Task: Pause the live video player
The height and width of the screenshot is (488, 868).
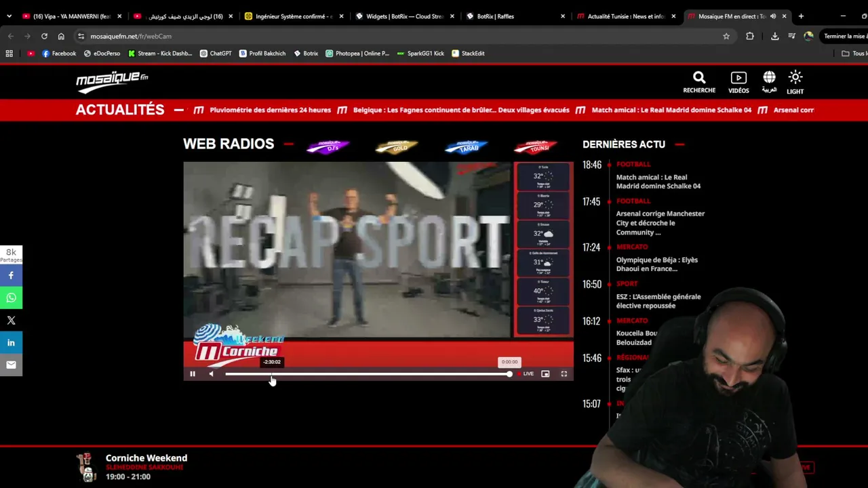Action: click(193, 373)
